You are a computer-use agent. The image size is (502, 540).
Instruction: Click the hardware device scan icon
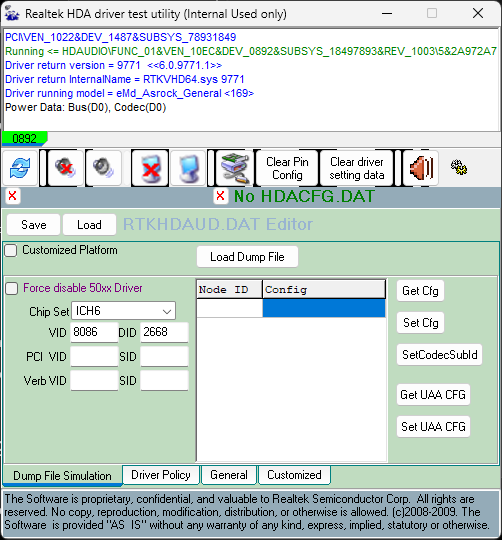pyautogui.click(x=234, y=168)
